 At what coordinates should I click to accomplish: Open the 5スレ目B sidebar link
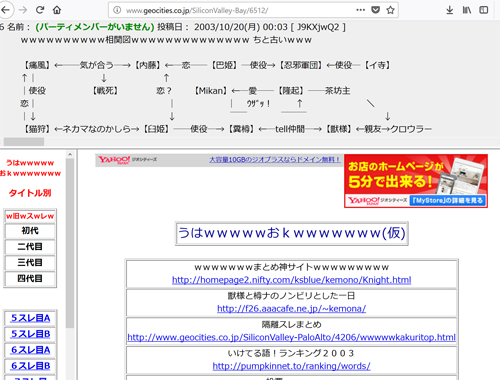coord(30,334)
